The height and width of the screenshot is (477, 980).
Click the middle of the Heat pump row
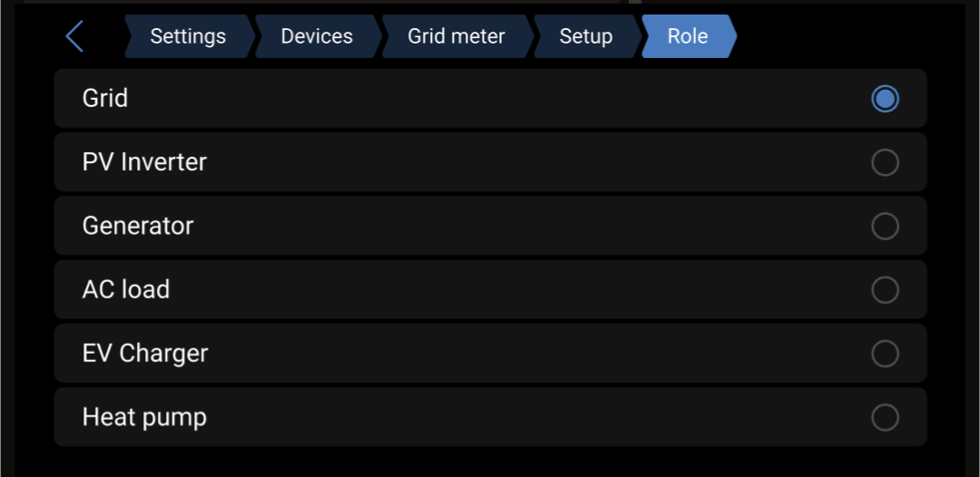[x=490, y=417]
